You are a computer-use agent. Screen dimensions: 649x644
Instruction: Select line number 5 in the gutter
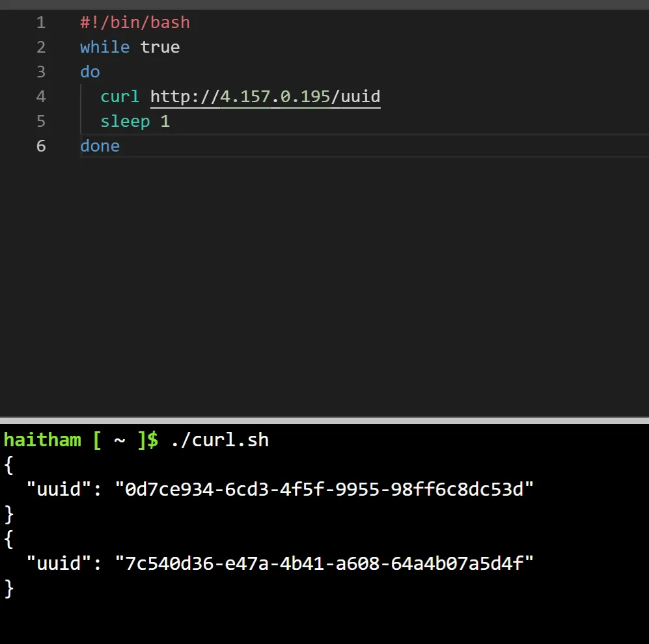(x=41, y=122)
